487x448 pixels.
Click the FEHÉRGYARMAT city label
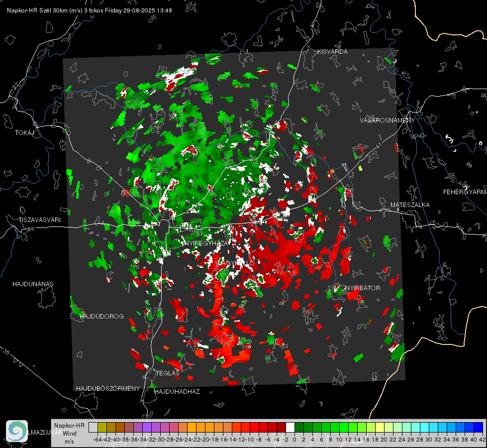(465, 192)
